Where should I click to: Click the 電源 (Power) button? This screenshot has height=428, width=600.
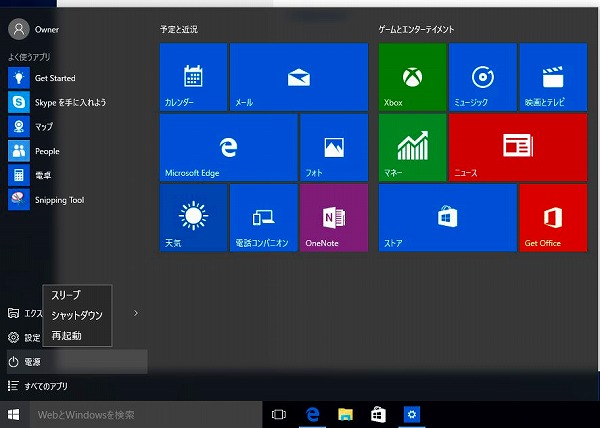(x=77, y=362)
